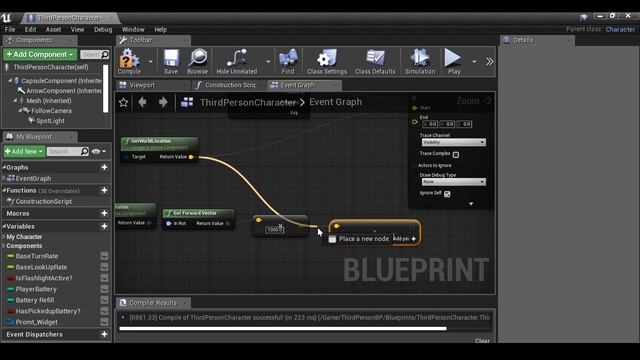Image resolution: width=640 pixels, height=360 pixels.
Task: Expand trace node advanced options arrow
Action: coord(471,204)
